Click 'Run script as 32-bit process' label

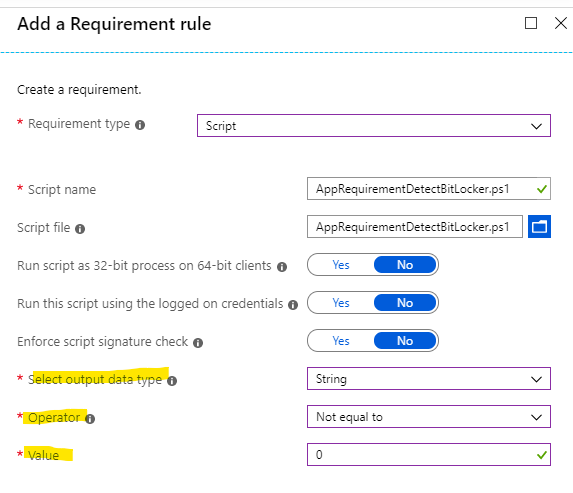click(144, 266)
